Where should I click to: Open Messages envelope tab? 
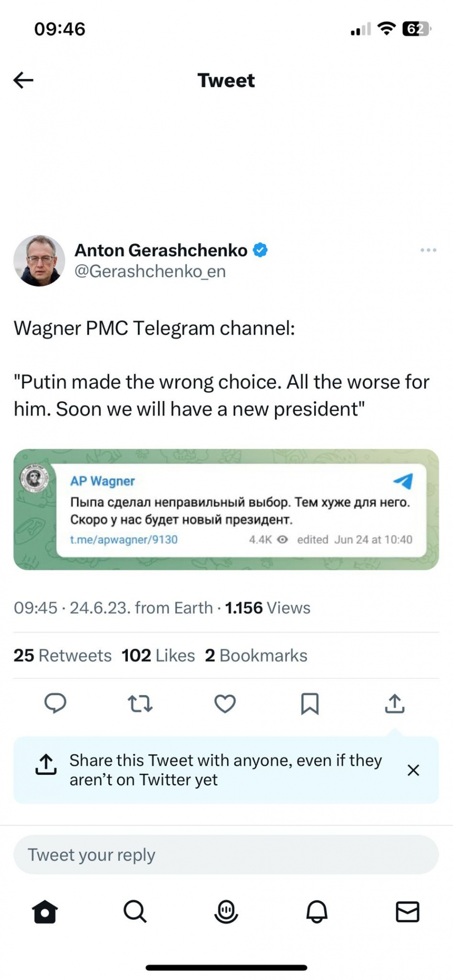pos(407,911)
